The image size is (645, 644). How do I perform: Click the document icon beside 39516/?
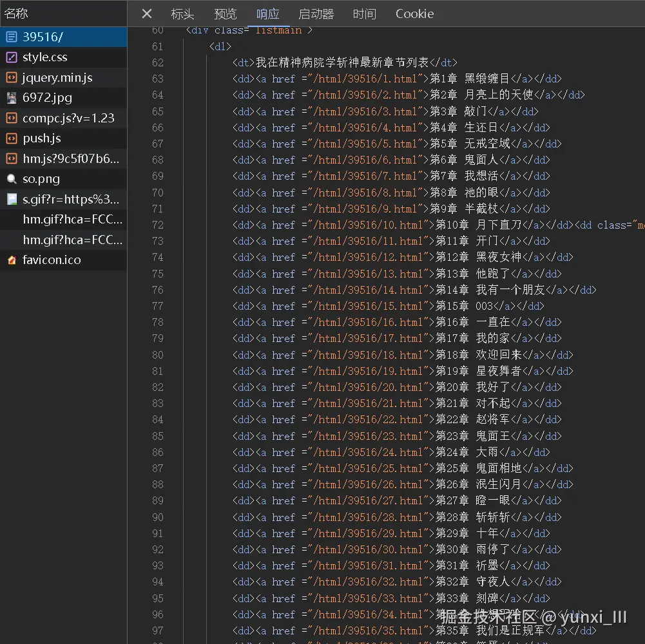click(x=12, y=37)
